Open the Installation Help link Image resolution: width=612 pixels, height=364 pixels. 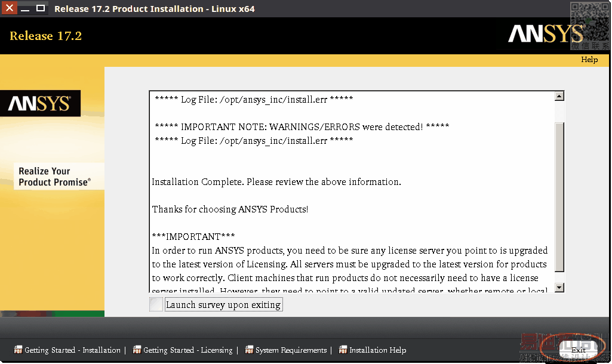pos(378,350)
